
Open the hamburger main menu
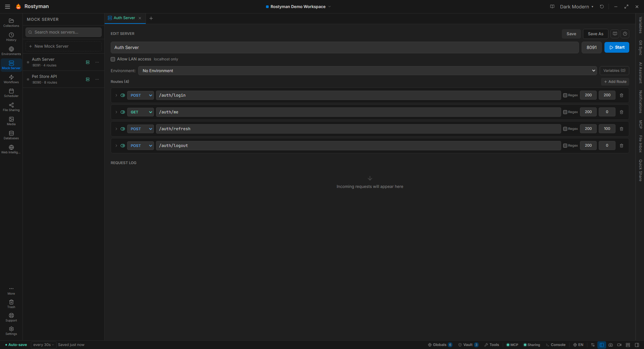coord(7,6)
